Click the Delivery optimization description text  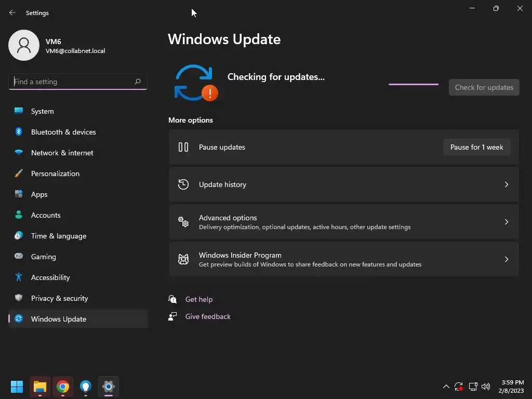click(304, 227)
